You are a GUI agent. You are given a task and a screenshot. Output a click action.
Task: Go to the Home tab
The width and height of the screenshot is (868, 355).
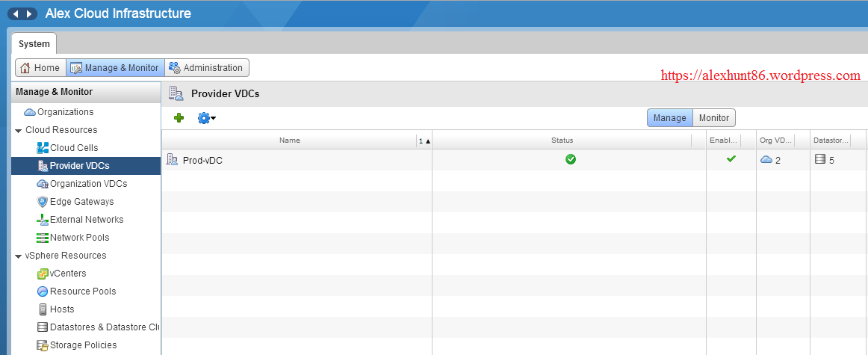pyautogui.click(x=40, y=68)
